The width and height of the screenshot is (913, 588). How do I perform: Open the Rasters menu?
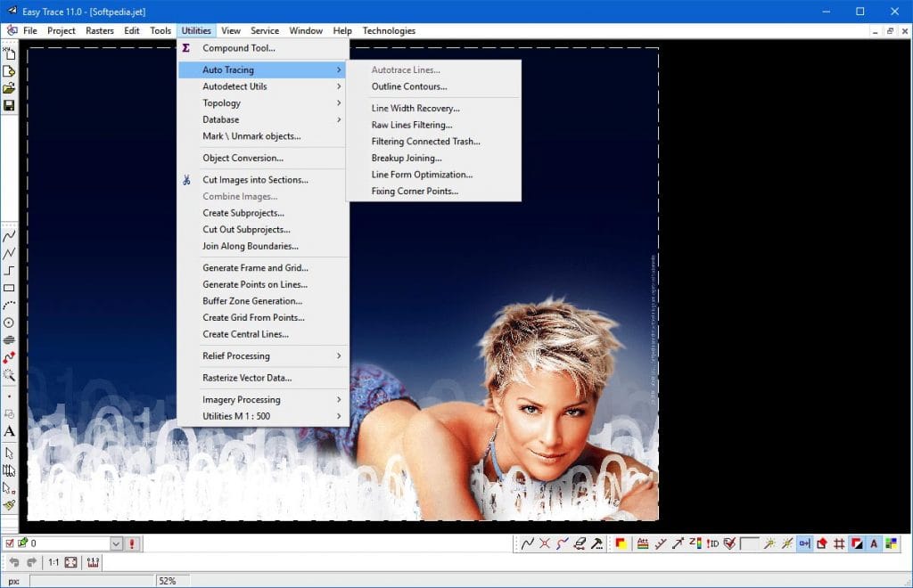(100, 30)
